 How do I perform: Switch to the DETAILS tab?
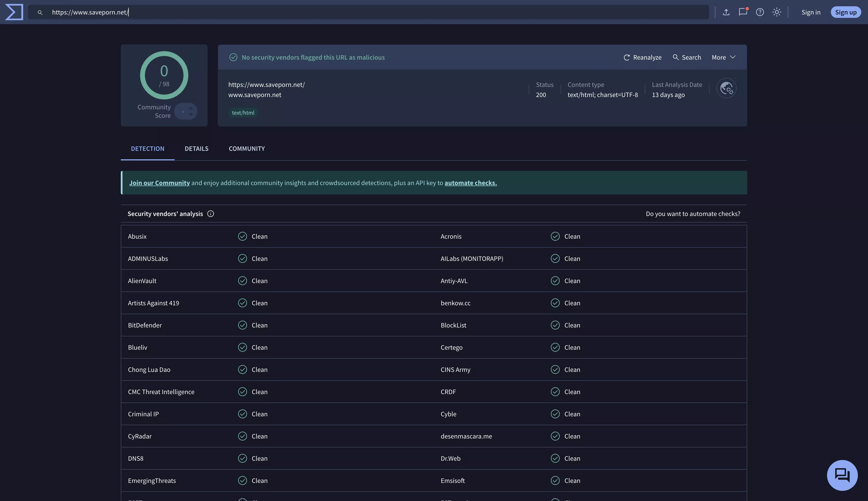coord(196,148)
